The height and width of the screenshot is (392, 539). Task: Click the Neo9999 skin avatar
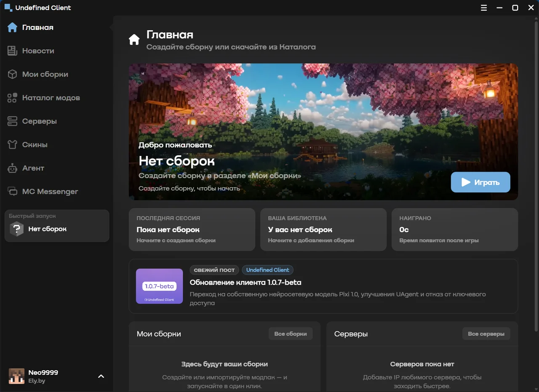click(16, 376)
